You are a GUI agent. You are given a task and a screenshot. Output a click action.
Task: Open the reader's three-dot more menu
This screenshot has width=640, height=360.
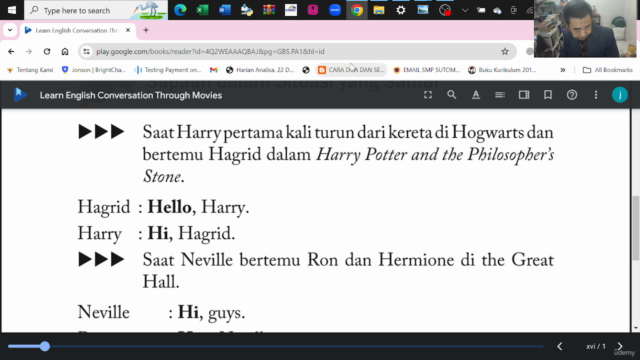point(596,95)
